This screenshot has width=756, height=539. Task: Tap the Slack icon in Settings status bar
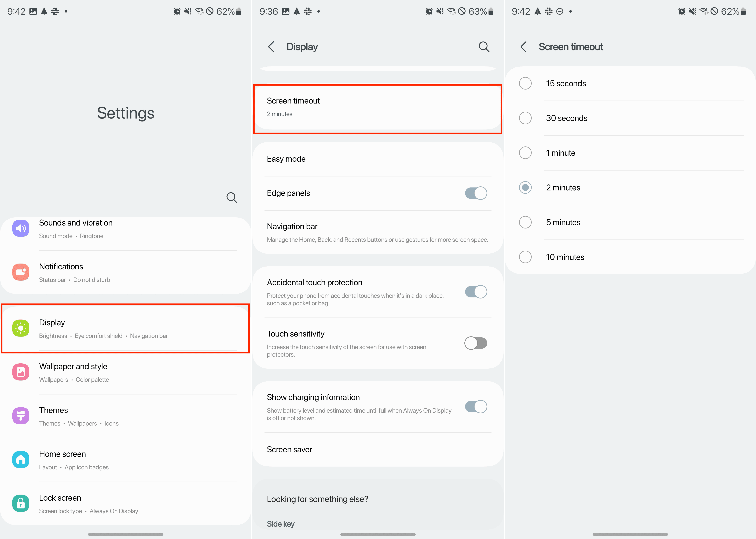click(55, 12)
